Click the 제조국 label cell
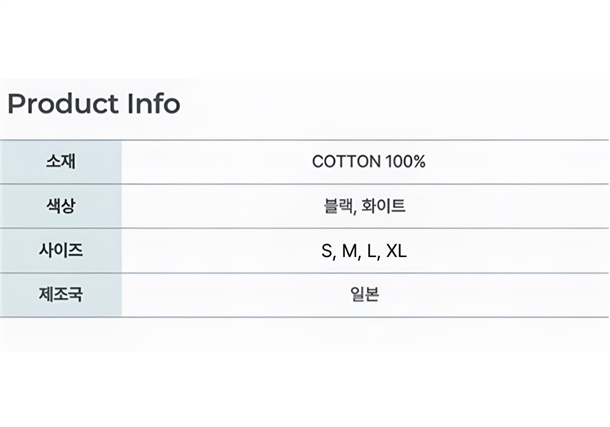The height and width of the screenshot is (427, 610). click(x=61, y=295)
